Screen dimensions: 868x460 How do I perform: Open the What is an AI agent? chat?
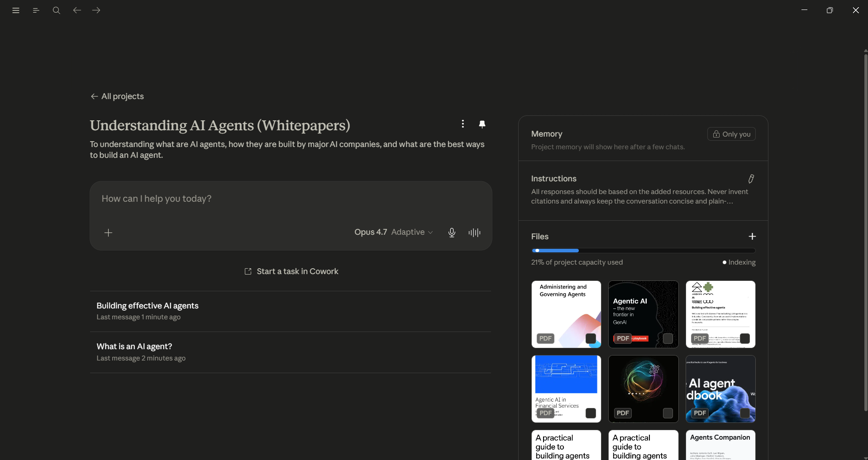291,352
